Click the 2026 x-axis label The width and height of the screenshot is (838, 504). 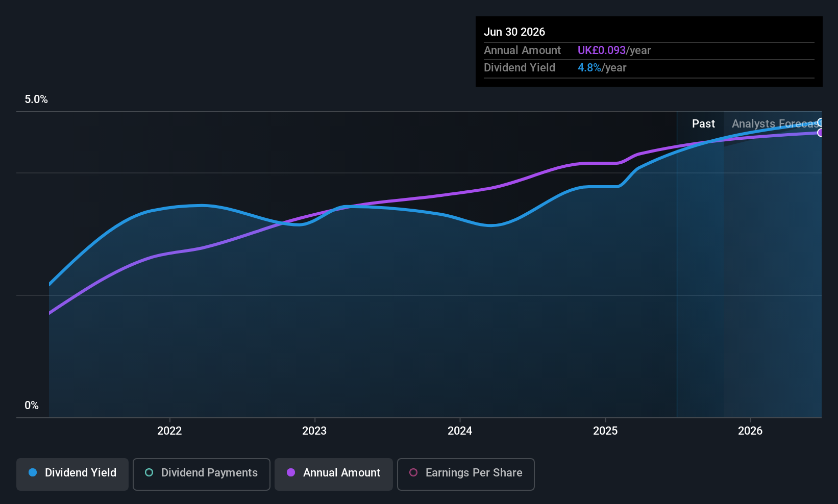click(750, 431)
